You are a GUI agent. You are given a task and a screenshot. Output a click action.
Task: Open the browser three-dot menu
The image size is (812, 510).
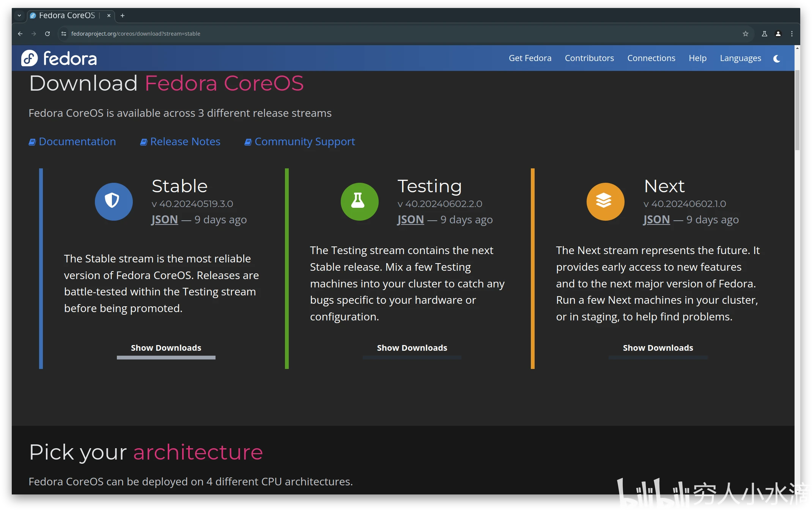coord(792,33)
